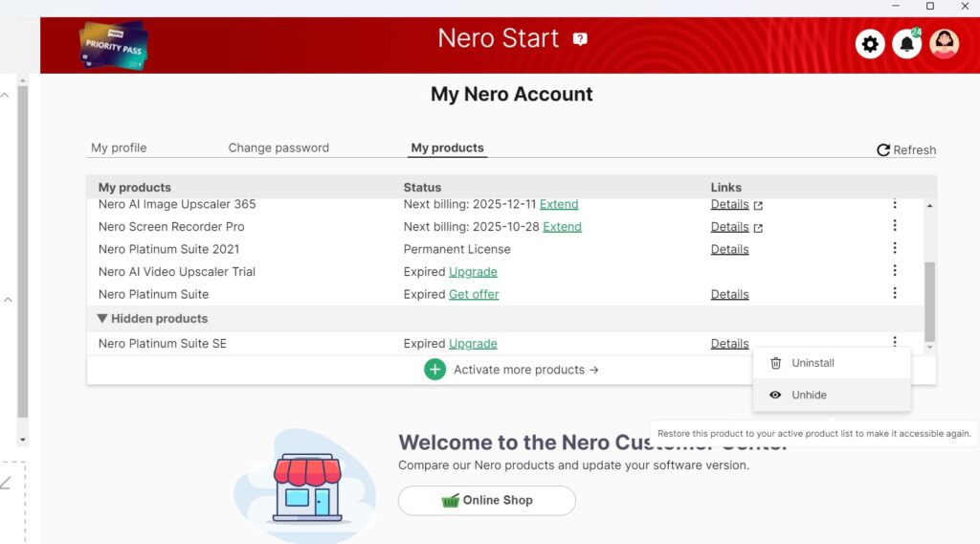Open more options for Nero Platinum Suite SE

point(895,341)
